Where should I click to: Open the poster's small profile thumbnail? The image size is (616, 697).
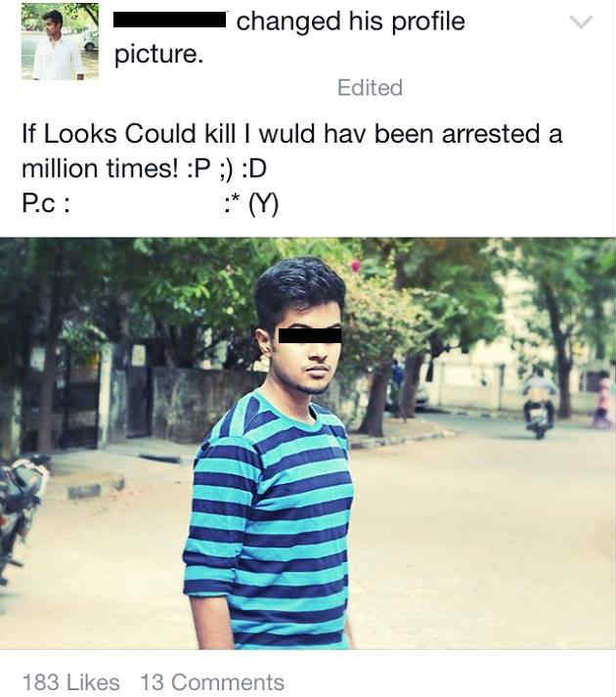(x=60, y=42)
